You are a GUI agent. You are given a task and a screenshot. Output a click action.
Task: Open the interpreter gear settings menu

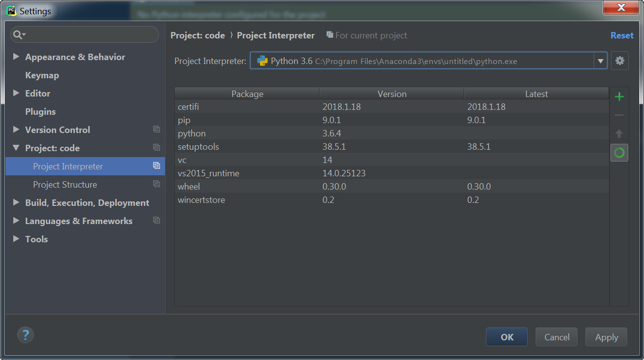(620, 61)
